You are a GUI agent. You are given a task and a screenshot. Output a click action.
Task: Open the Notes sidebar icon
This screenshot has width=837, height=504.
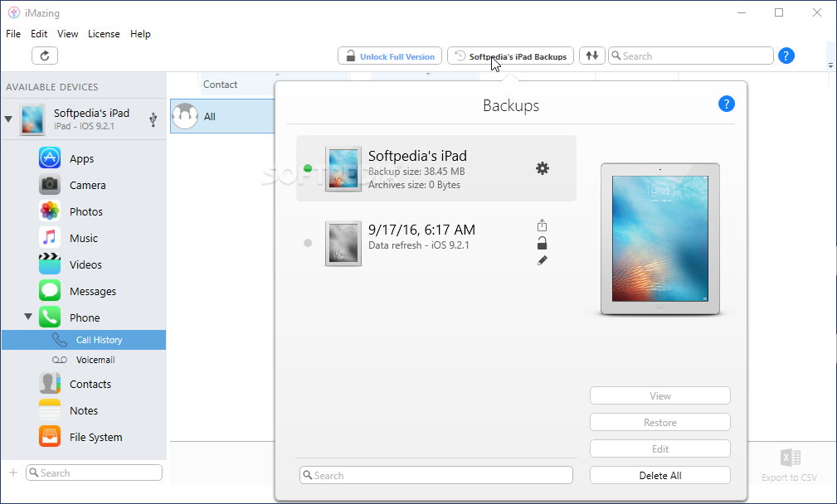coord(50,410)
